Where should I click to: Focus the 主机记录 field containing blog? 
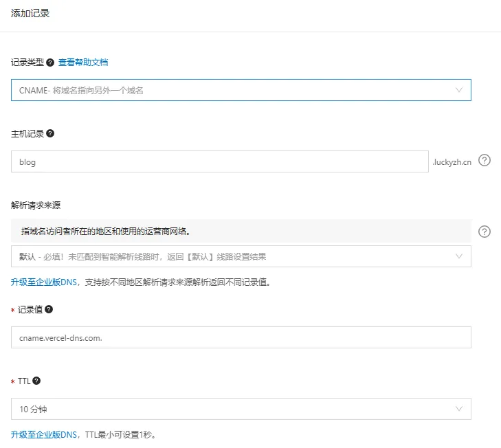click(220, 161)
